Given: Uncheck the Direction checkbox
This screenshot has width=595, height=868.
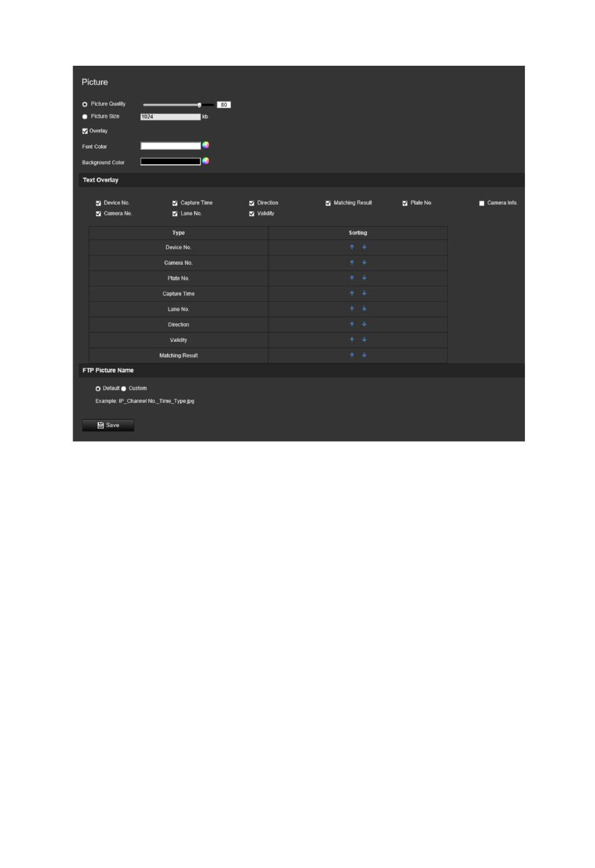Looking at the screenshot, I should point(252,204).
